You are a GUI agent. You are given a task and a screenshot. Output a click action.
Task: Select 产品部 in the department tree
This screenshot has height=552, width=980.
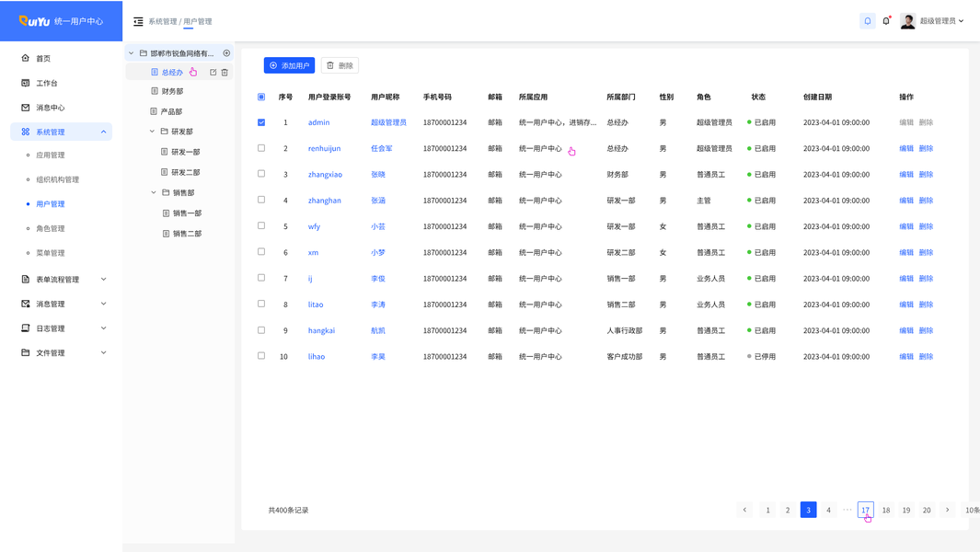(171, 112)
